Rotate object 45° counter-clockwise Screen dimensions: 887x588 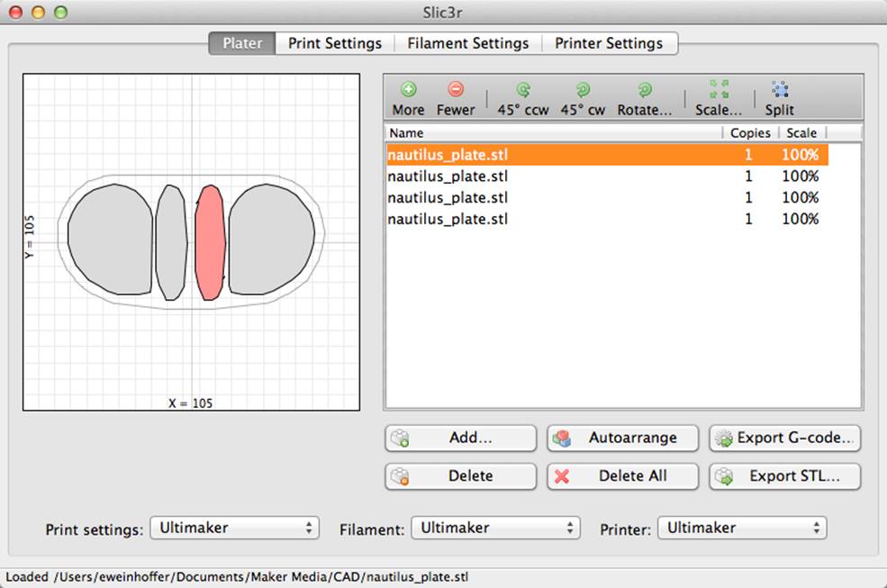tap(523, 89)
